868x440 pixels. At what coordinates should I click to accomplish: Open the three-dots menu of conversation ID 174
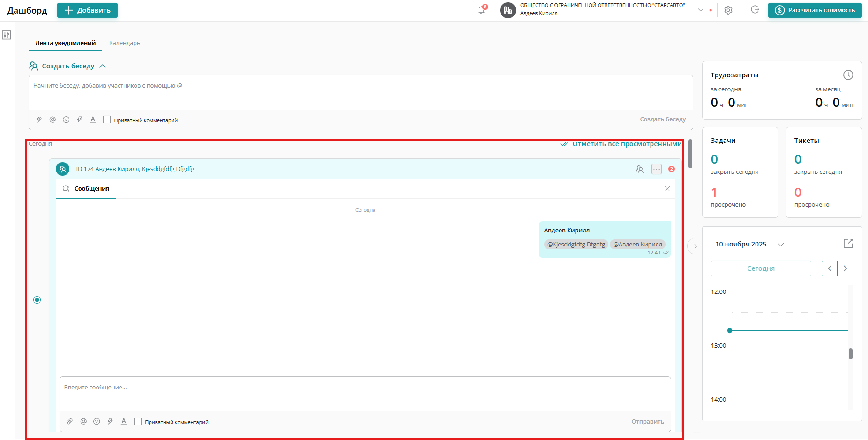coord(656,169)
